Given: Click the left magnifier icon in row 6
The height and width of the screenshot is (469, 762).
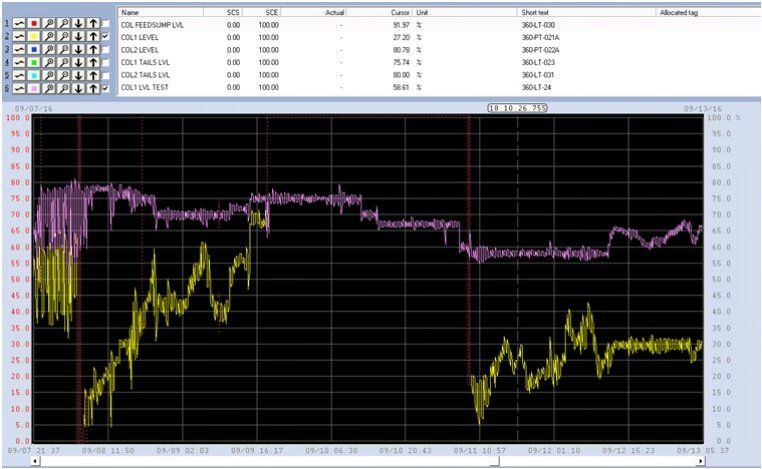Looking at the screenshot, I should [49, 89].
